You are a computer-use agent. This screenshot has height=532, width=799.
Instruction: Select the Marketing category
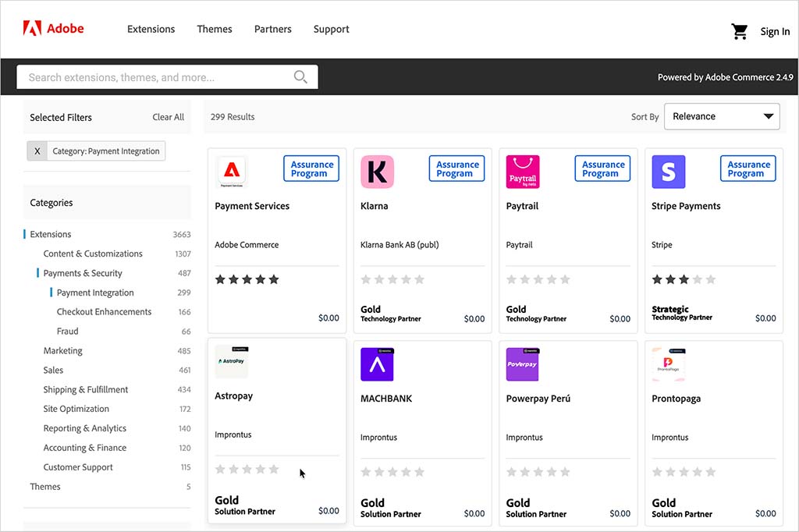tap(62, 350)
